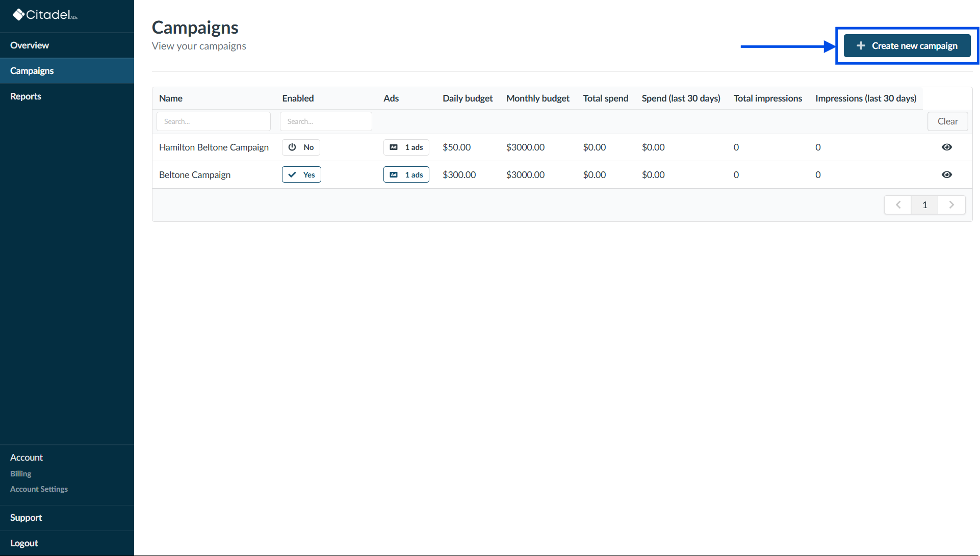Open the Billing link
Image resolution: width=980 pixels, height=556 pixels.
pyautogui.click(x=21, y=474)
